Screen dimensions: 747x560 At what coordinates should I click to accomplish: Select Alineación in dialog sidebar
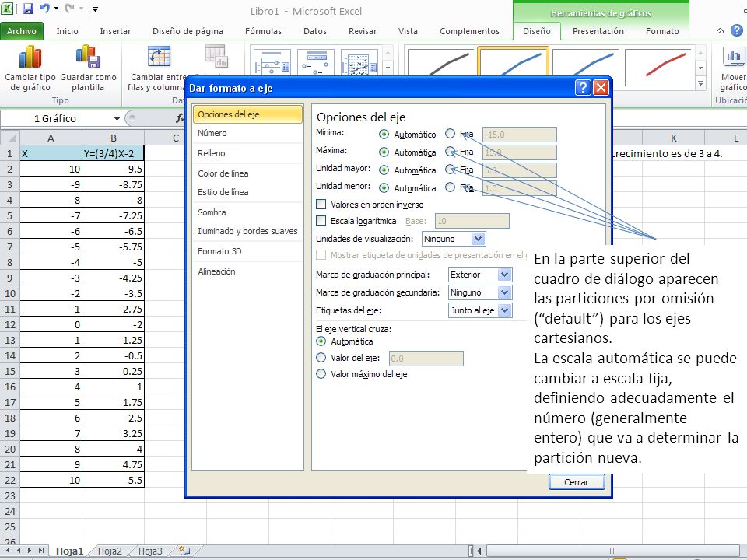(247, 271)
